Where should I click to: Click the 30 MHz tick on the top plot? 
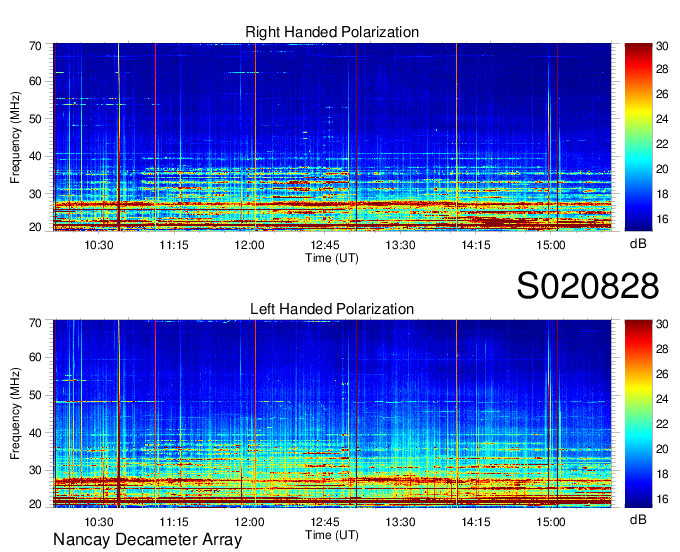pyautogui.click(x=35, y=194)
